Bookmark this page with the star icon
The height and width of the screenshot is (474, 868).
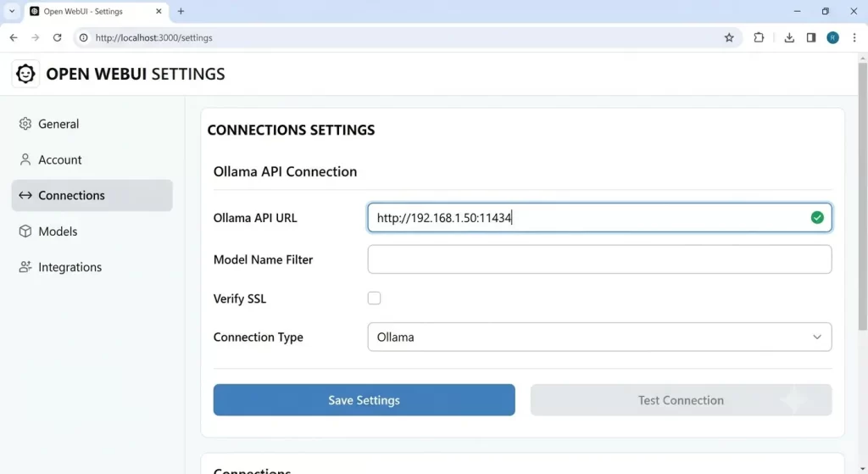(x=729, y=37)
